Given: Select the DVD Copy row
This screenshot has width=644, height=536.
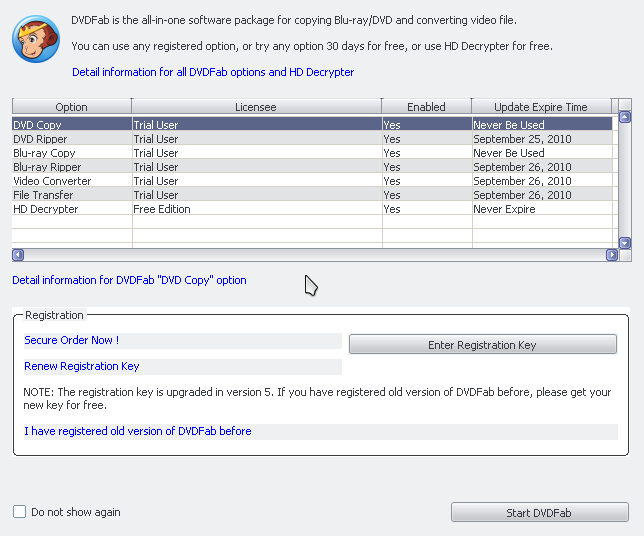Looking at the screenshot, I should (x=312, y=124).
